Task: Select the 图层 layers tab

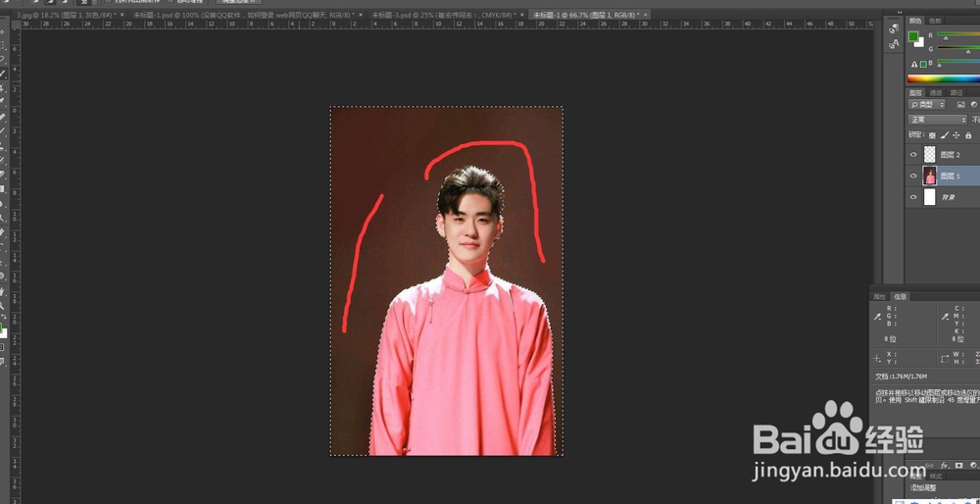Action: pyautogui.click(x=915, y=92)
